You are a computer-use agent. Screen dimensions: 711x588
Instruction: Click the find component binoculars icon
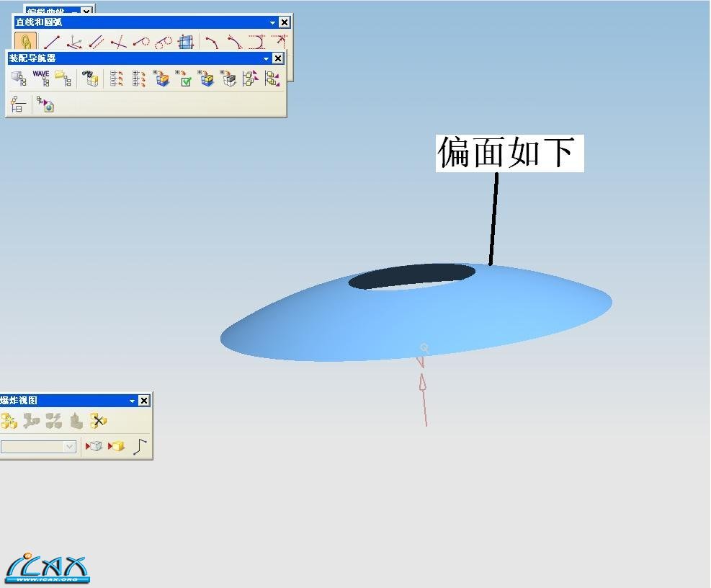(90, 79)
